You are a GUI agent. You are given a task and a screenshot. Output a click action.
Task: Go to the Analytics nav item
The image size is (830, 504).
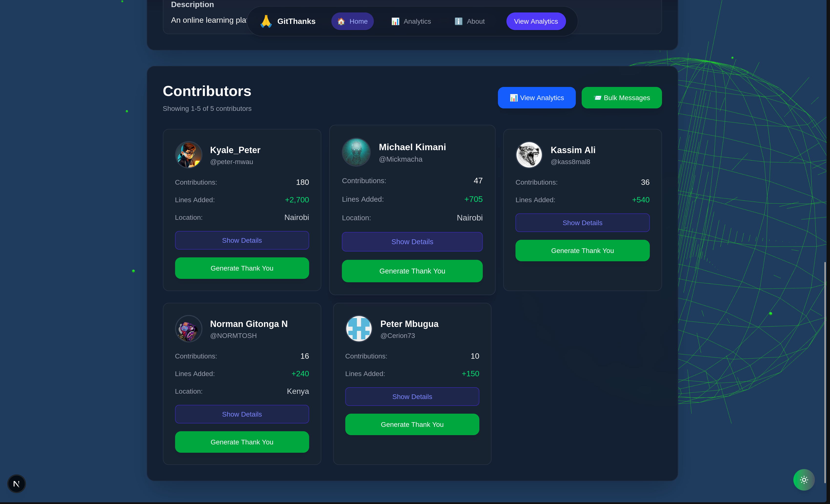pos(411,21)
